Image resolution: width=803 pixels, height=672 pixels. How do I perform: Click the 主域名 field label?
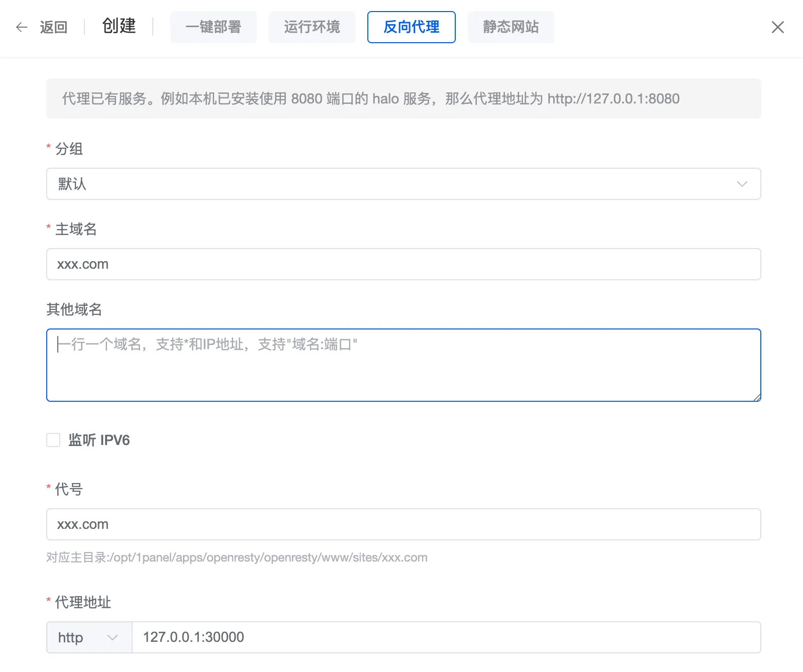click(x=76, y=229)
